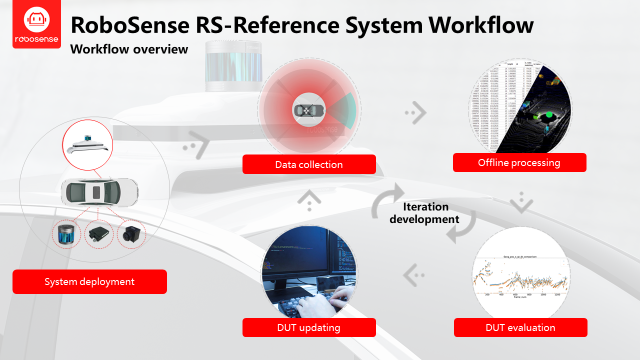The image size is (640, 360).
Task: Select the Data collection label
Action: coord(309,164)
